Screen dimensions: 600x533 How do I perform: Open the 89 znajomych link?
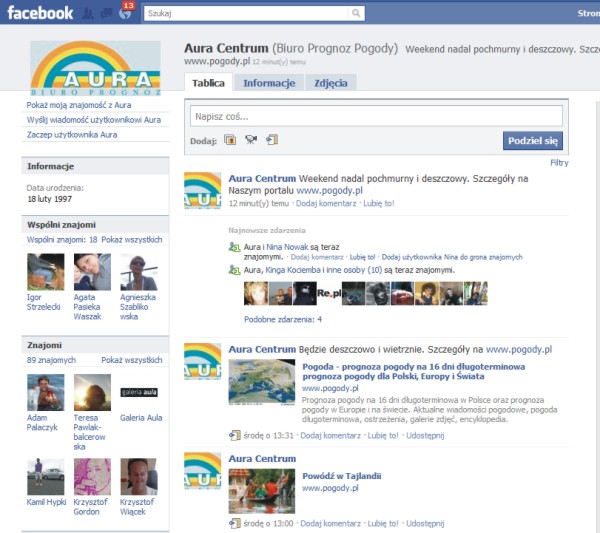[51, 360]
